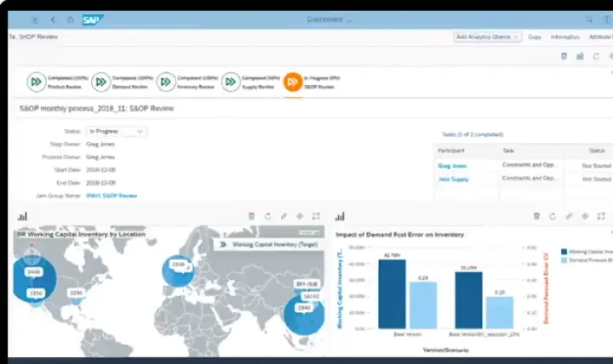Image resolution: width=613 pixels, height=364 pixels.
Task: Open the Jam group S&OP Review link
Action: 112,196
